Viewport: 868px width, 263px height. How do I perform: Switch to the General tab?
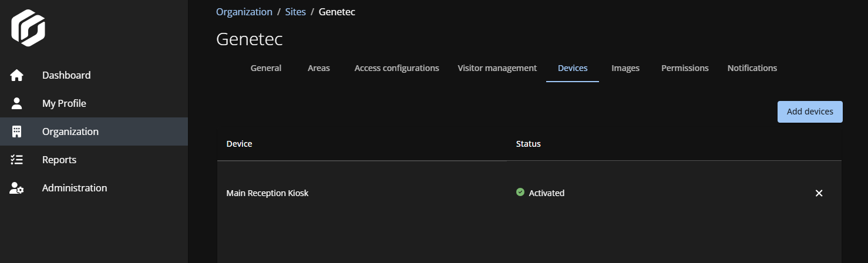point(265,68)
